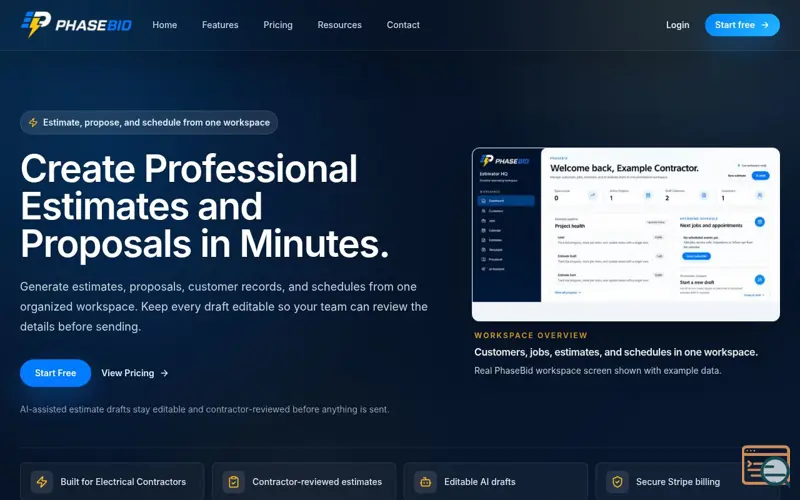
Task: Click the round calendar icon beside Next jobs and appointments
Action: [760, 221]
